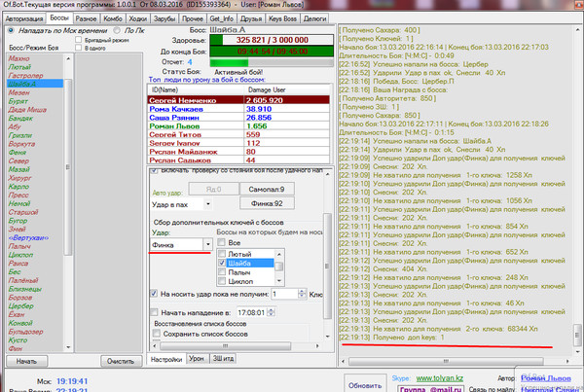Click the Самопал:9 button

pyautogui.click(x=267, y=189)
